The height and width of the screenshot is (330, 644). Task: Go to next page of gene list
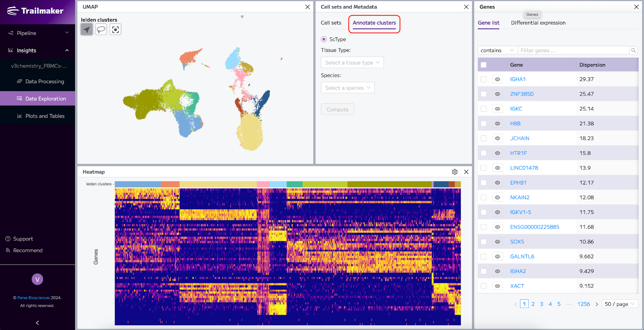tap(597, 304)
